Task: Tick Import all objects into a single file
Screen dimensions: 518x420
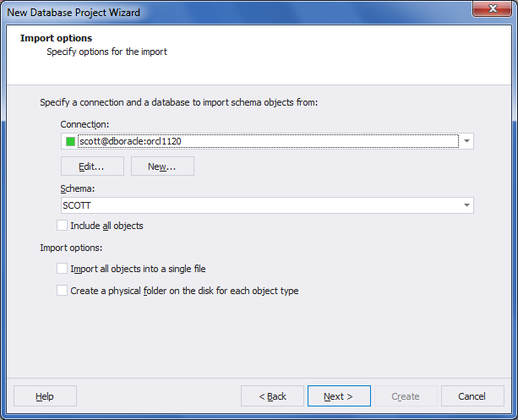Action: point(63,269)
